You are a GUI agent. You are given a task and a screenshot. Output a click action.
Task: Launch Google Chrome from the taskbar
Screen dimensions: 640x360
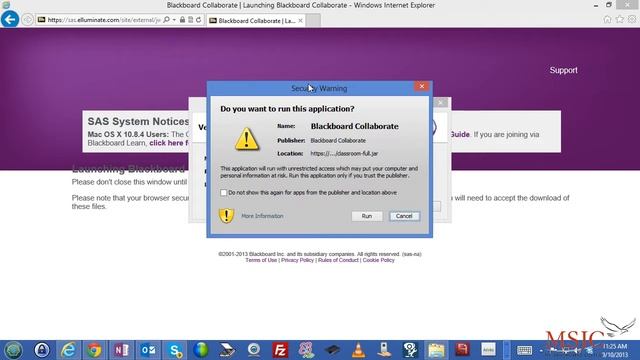click(x=94, y=350)
